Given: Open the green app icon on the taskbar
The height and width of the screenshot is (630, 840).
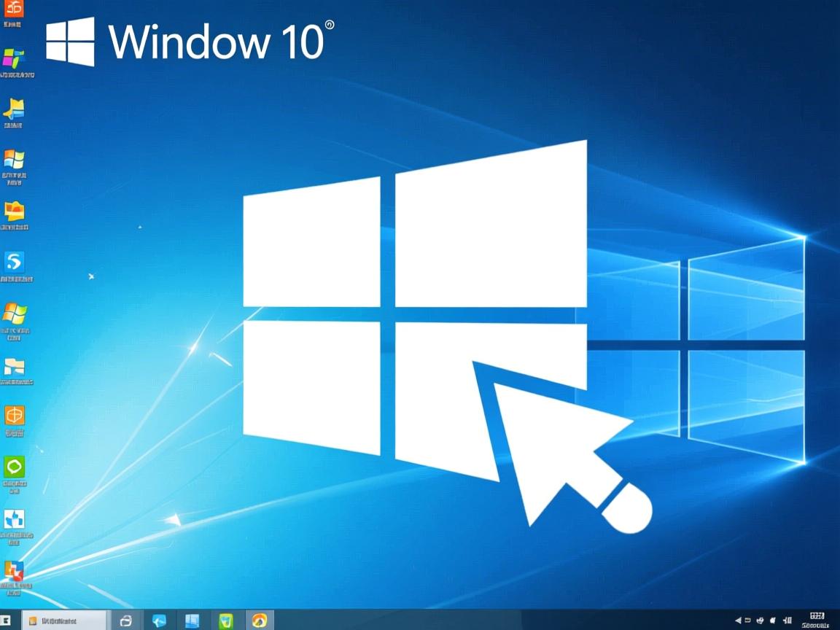Looking at the screenshot, I should [x=225, y=619].
